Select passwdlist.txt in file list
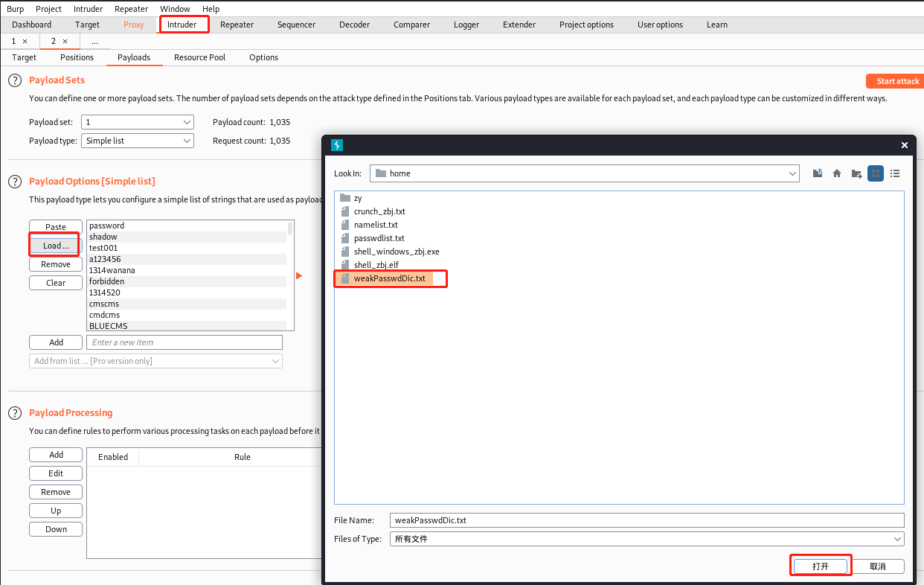Image resolution: width=924 pixels, height=585 pixels. click(379, 238)
